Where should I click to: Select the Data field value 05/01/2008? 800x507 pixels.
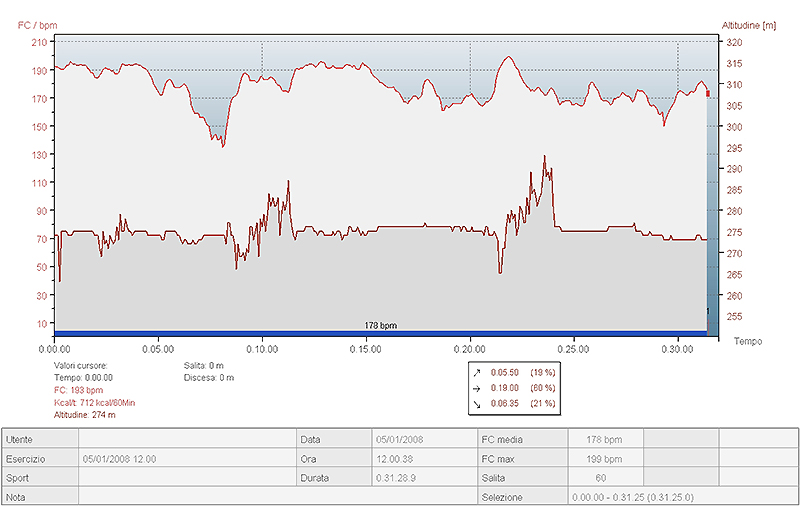click(x=399, y=439)
